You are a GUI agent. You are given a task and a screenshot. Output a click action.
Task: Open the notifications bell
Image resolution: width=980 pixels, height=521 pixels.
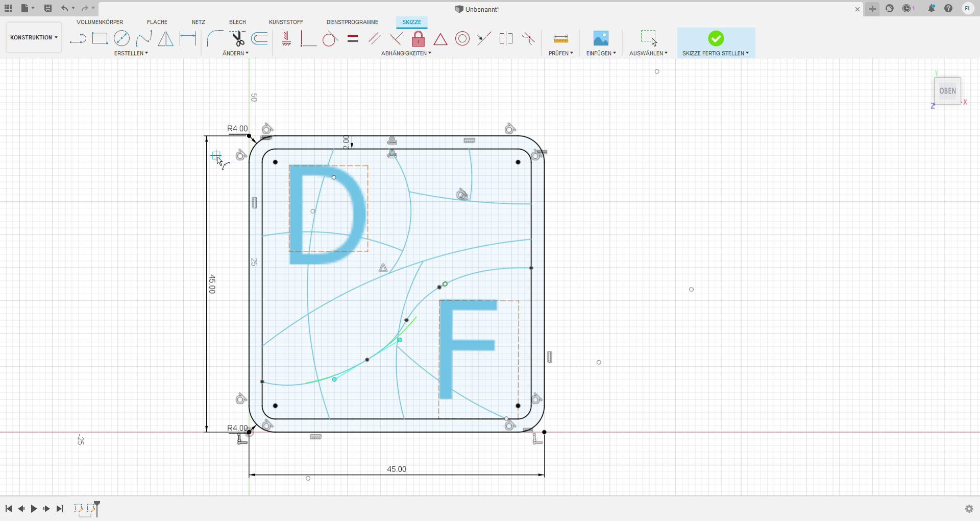(932, 9)
